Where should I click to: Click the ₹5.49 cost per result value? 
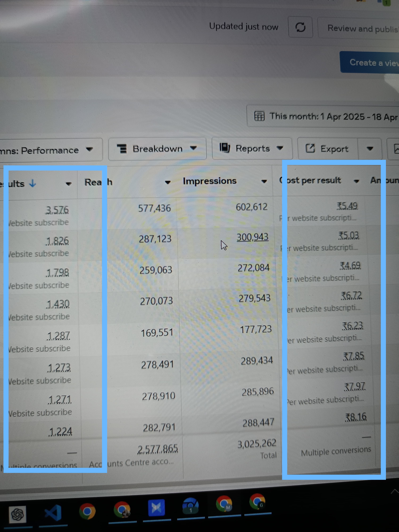(x=347, y=206)
